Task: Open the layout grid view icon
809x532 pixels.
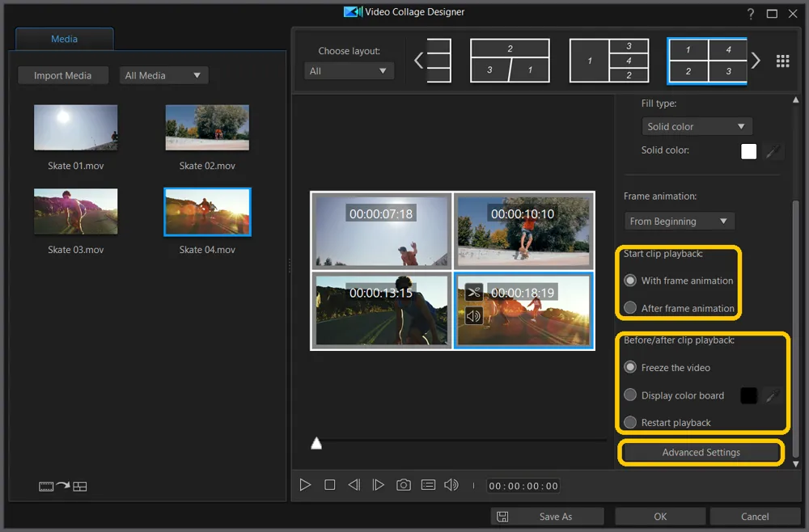Action: pyautogui.click(x=782, y=61)
